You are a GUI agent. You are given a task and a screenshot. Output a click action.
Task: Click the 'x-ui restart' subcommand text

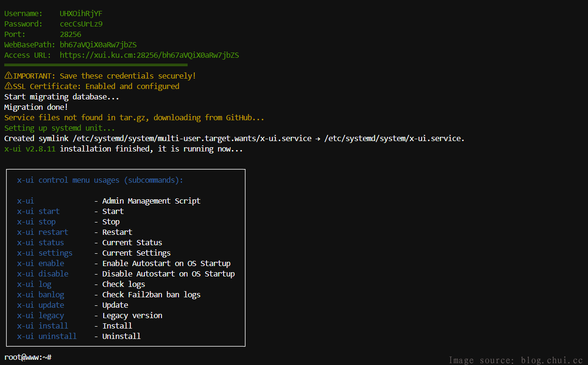[x=43, y=232]
